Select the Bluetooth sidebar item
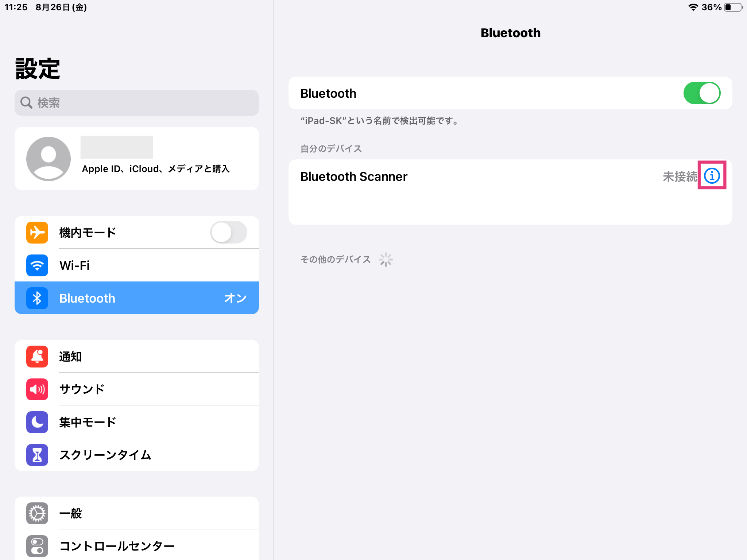Viewport: 747px width, 560px height. pyautogui.click(x=137, y=298)
